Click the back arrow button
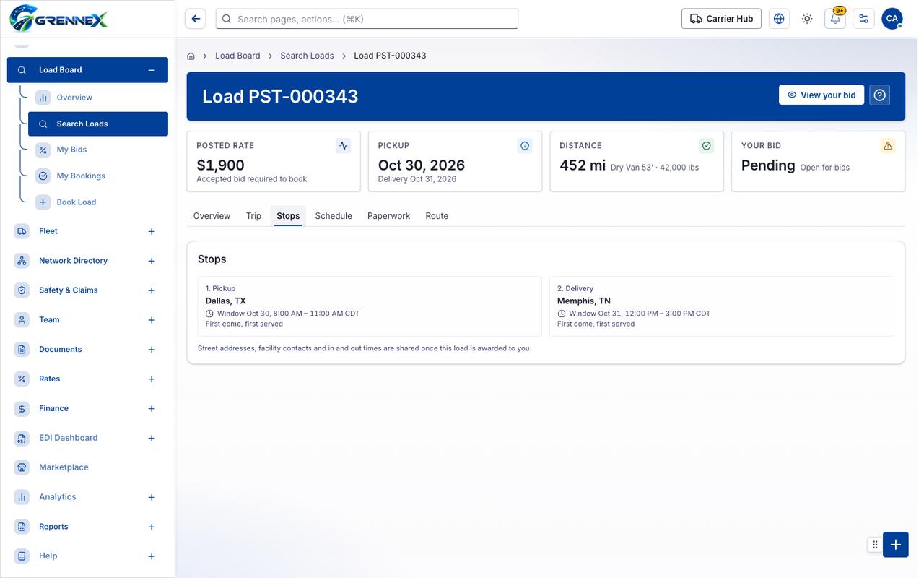This screenshot has width=924, height=578. coord(196,19)
